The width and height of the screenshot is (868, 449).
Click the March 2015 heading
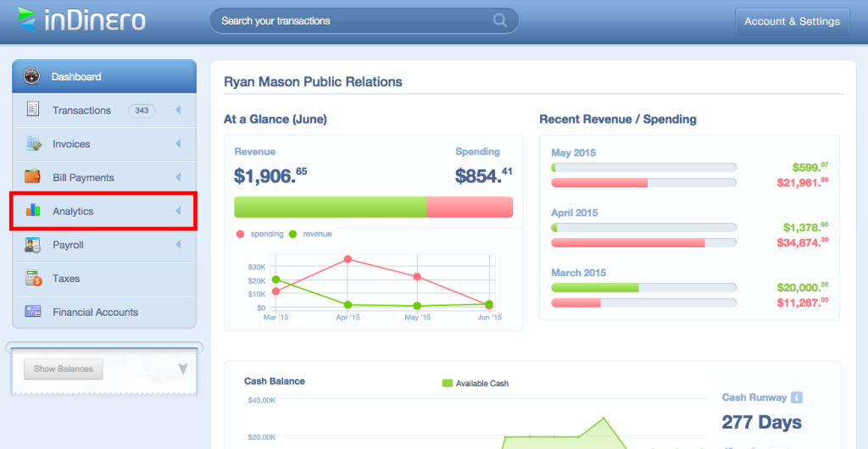point(578,273)
